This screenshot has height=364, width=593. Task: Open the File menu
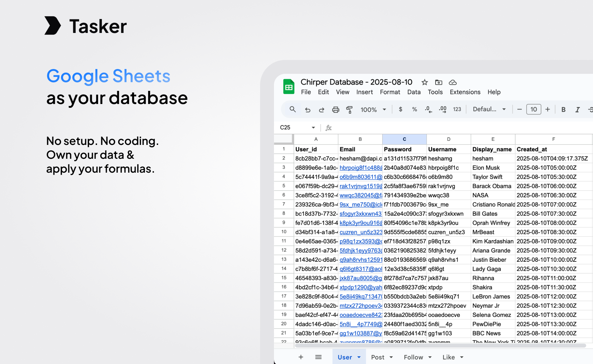pyautogui.click(x=306, y=92)
